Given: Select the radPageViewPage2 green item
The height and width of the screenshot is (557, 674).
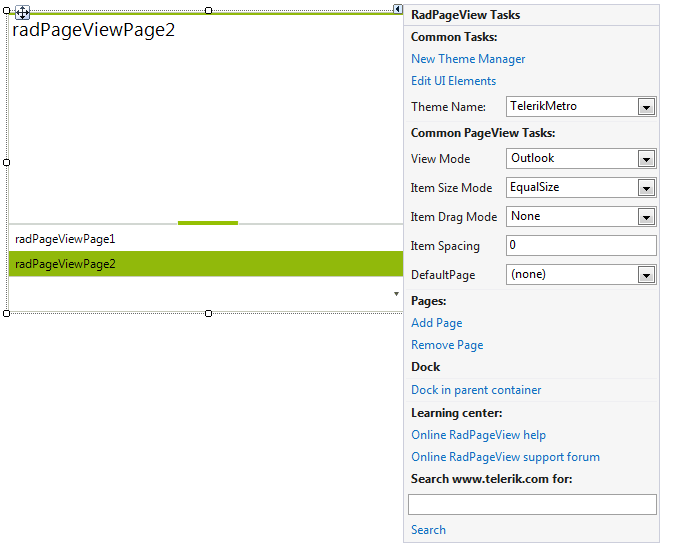Looking at the screenshot, I should coord(205,264).
